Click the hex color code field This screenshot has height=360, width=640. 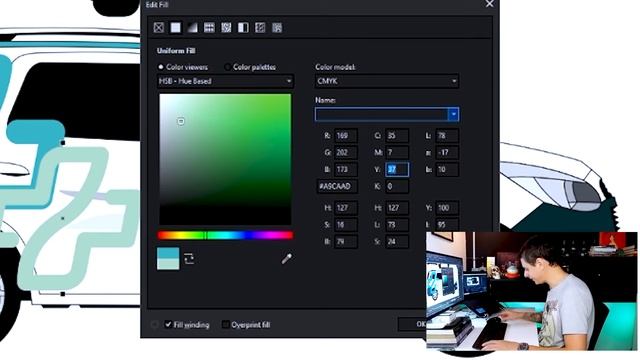337,186
